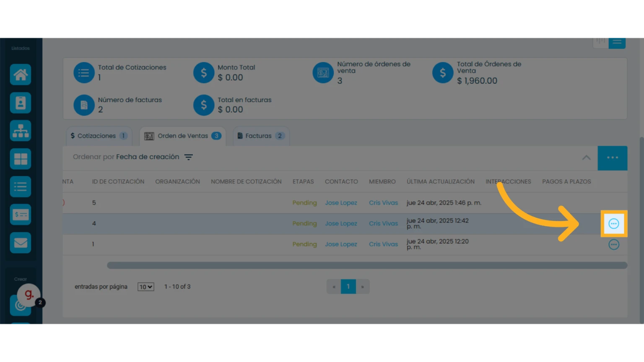
Task: Sort by CONTACTO column header
Action: [x=341, y=181]
